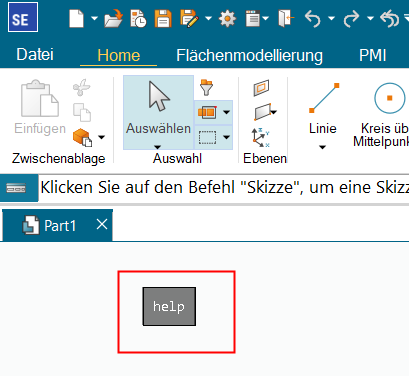The height and width of the screenshot is (376, 409).
Task: Click the open folder icon
Action: click(113, 18)
